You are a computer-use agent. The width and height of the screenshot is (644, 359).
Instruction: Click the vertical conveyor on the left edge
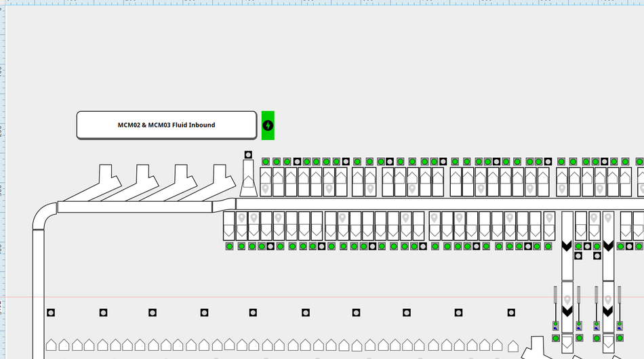[x=38, y=291]
